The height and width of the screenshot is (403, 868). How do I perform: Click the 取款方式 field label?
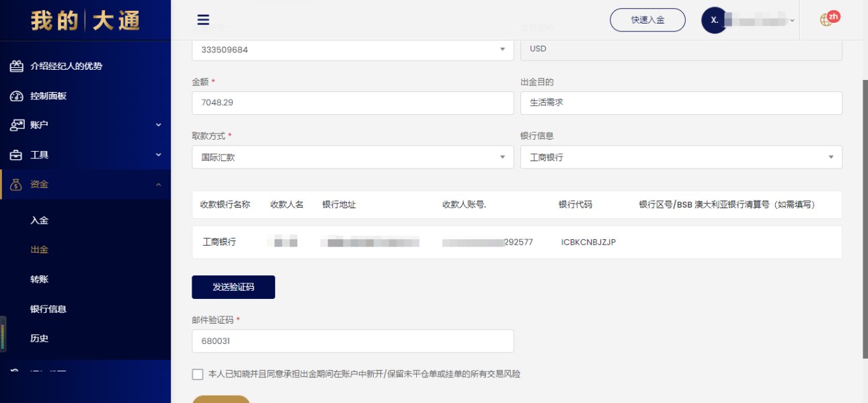pos(212,136)
